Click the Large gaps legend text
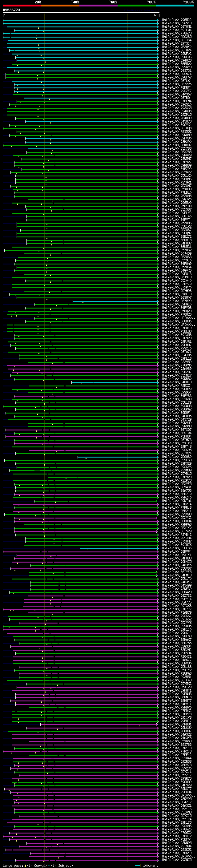 [x=38, y=865]
